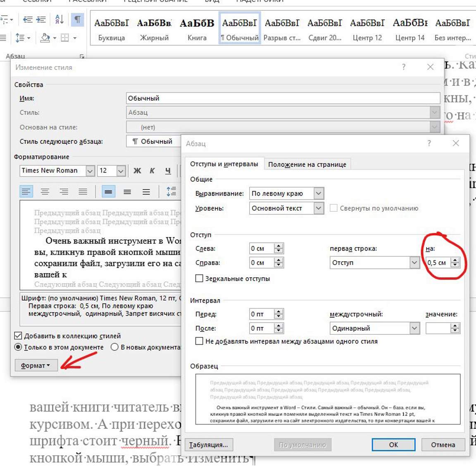Click the Sort (А-Я) icon in the ribbon
This screenshot has width=476, height=466.
coord(59,19)
